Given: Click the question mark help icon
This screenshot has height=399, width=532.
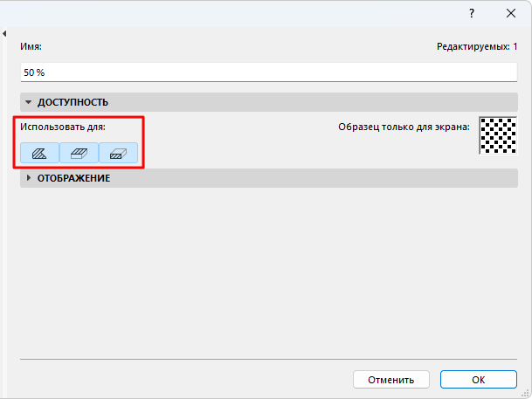Looking at the screenshot, I should tap(472, 13).
